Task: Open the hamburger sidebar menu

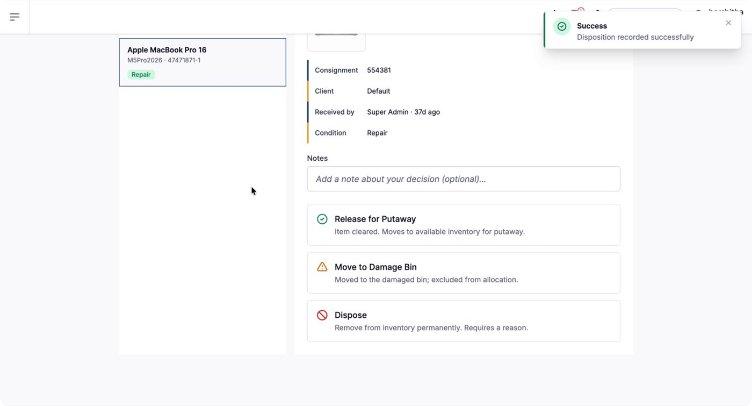Action: pyautogui.click(x=14, y=17)
